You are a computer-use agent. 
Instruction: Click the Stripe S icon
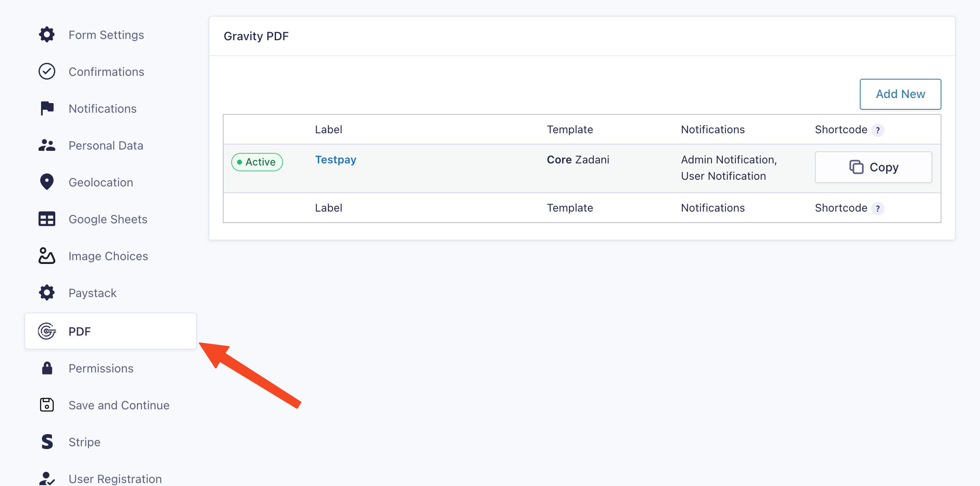pyautogui.click(x=47, y=442)
